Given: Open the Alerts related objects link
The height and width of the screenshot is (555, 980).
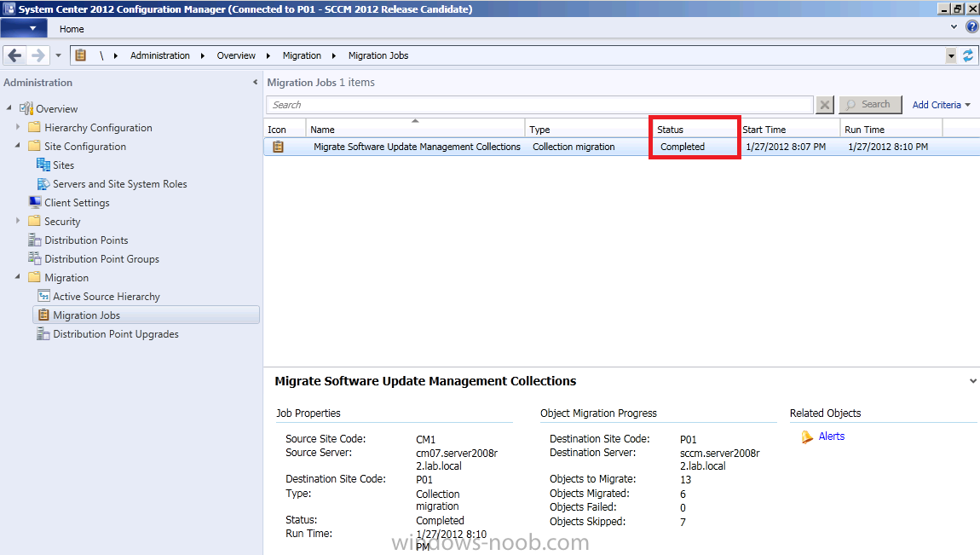Looking at the screenshot, I should (831, 436).
